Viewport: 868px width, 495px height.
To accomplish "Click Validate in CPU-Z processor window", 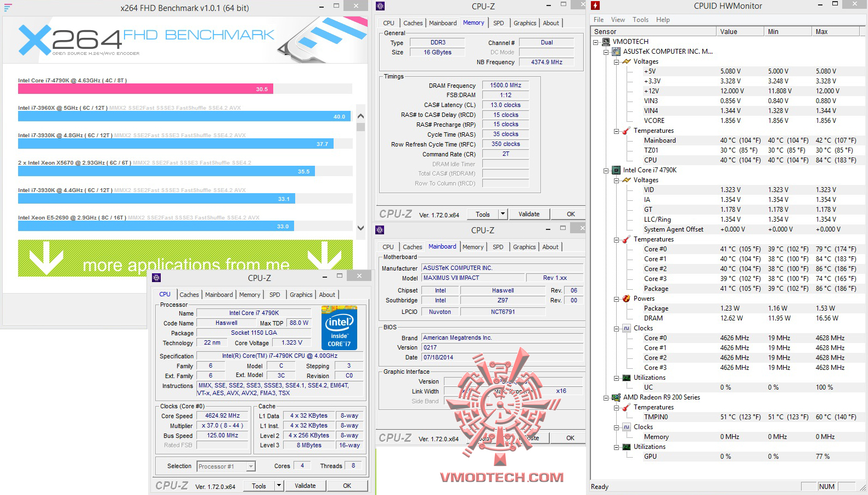I will [x=305, y=486].
